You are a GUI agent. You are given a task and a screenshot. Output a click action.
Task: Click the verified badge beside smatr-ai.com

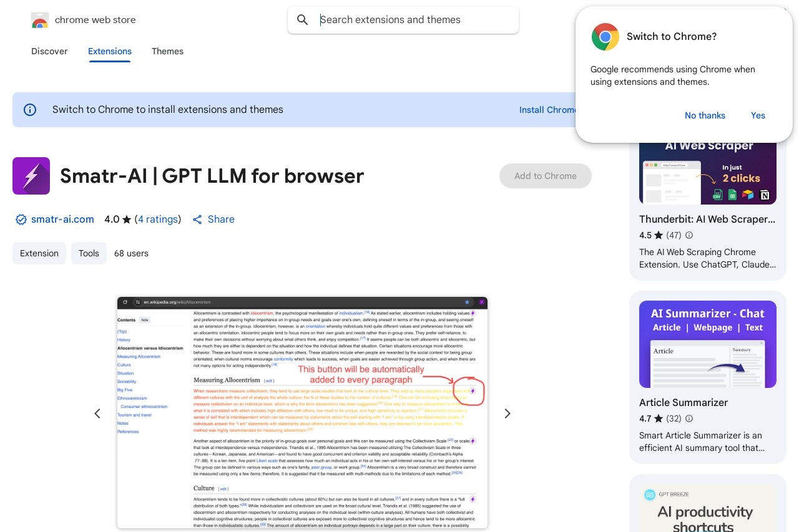[21, 220]
